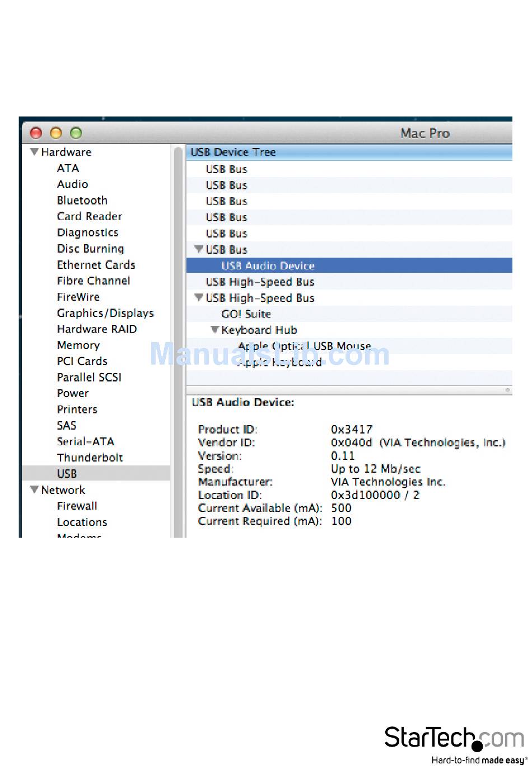
Task: Select the highlighted USB sidebar entry
Action: (96, 473)
